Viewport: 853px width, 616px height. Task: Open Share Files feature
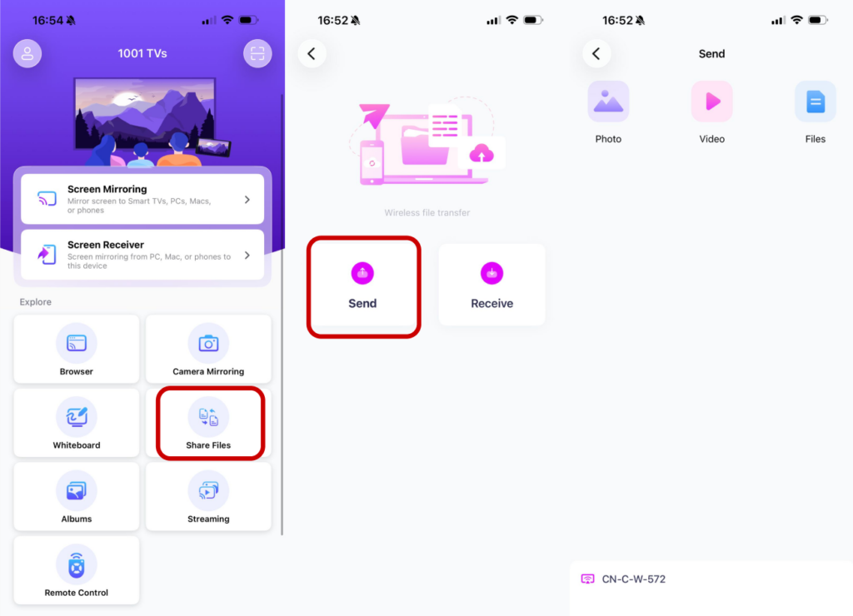pyautogui.click(x=208, y=423)
